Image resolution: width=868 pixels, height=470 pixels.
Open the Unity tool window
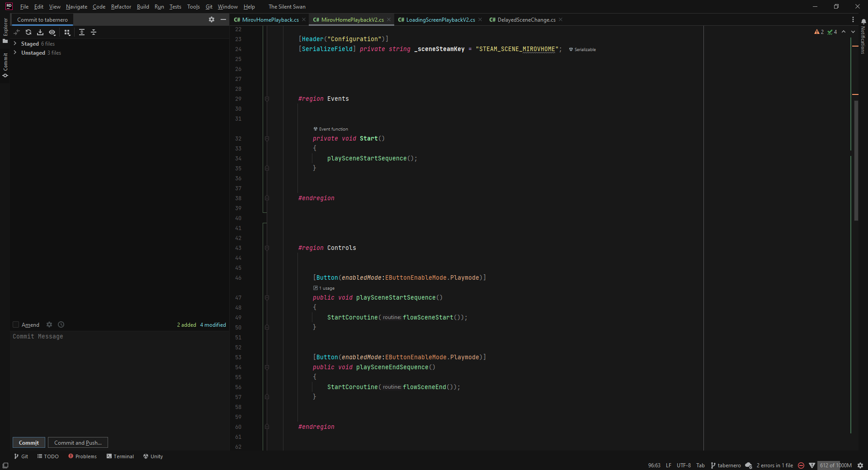[153, 456]
